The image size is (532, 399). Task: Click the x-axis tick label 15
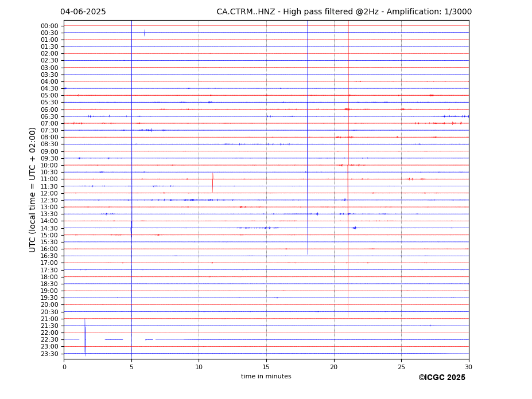tap(266, 367)
